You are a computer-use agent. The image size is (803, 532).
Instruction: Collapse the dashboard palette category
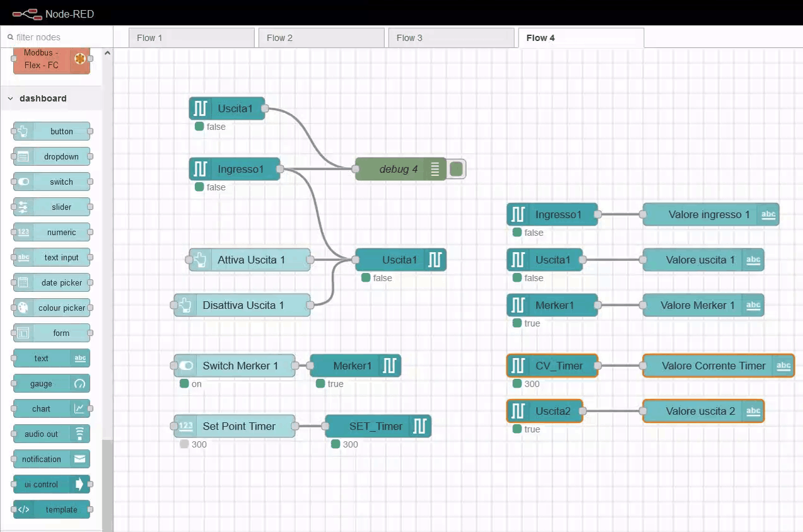(x=11, y=98)
